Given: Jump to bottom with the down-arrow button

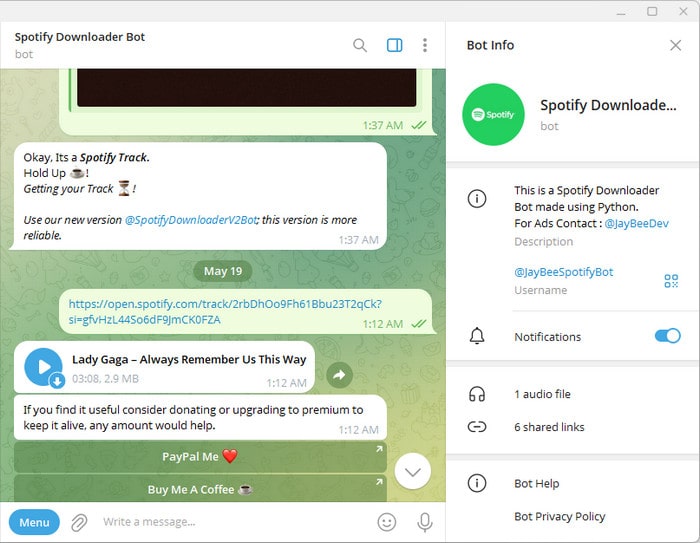Looking at the screenshot, I should pyautogui.click(x=412, y=472).
